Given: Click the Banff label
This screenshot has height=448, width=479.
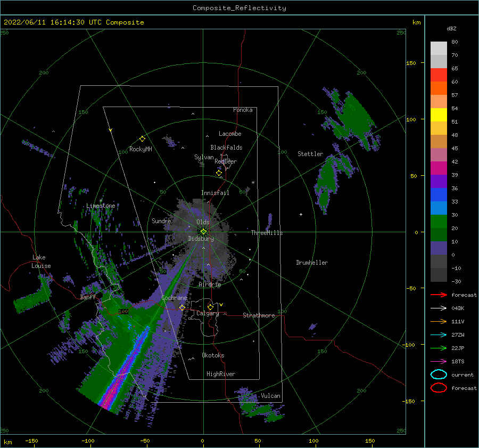Looking at the screenshot, I should pyautogui.click(x=88, y=297).
